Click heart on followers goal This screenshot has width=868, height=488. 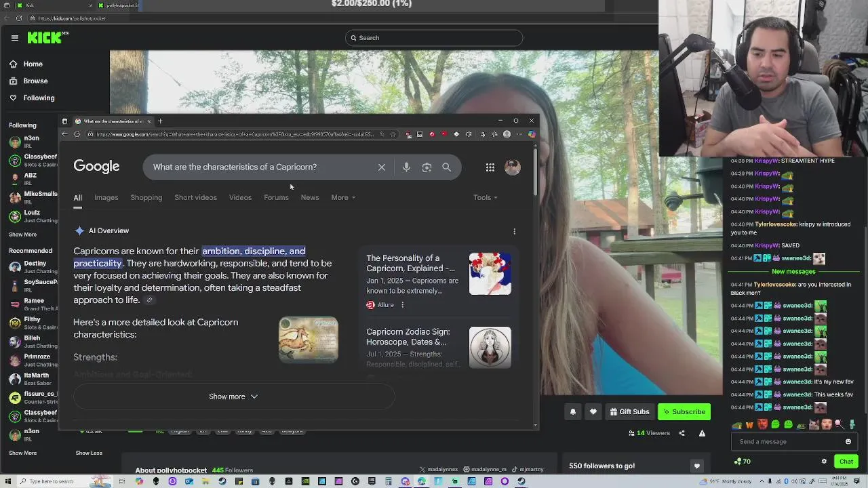[x=696, y=466]
